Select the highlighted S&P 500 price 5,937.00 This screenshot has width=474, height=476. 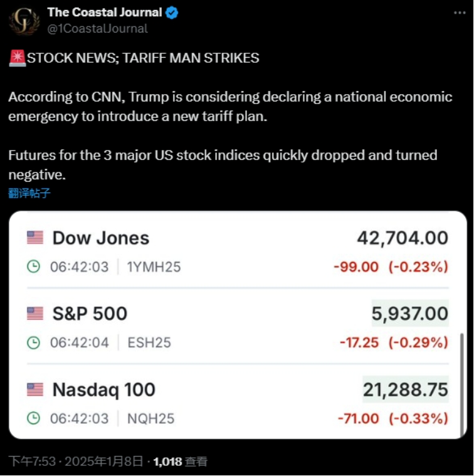click(410, 314)
